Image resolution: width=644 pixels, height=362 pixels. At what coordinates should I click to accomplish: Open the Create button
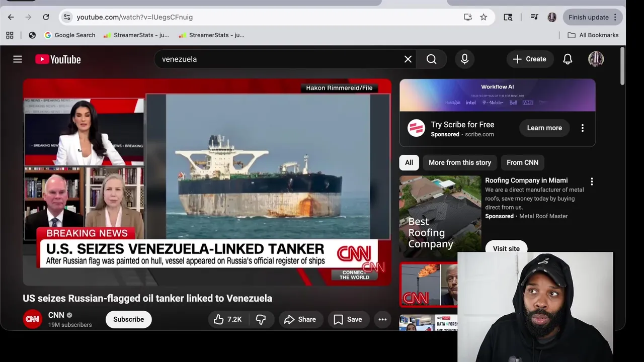(x=530, y=59)
